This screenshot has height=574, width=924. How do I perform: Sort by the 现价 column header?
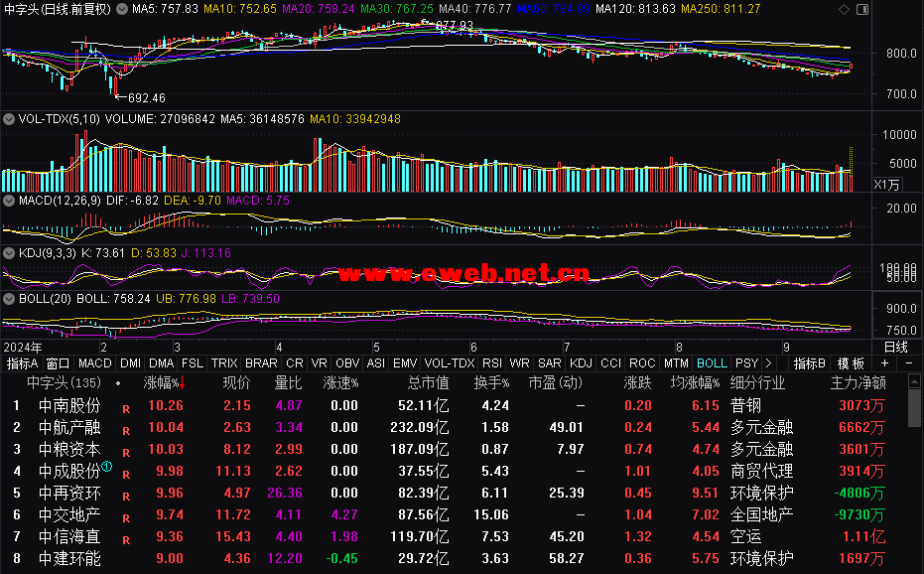[236, 383]
